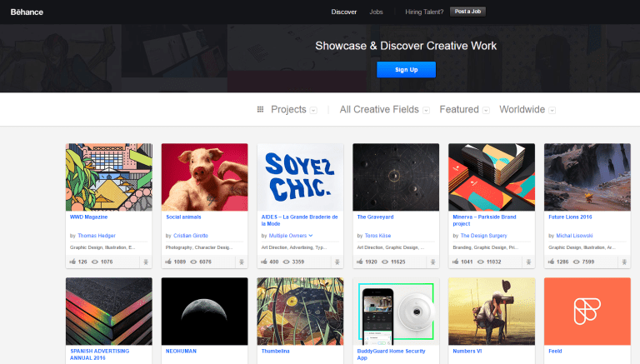The image size is (640, 364).
Task: Click the appreciate thumbs-up icon on WWD Magazine
Action: click(72, 262)
